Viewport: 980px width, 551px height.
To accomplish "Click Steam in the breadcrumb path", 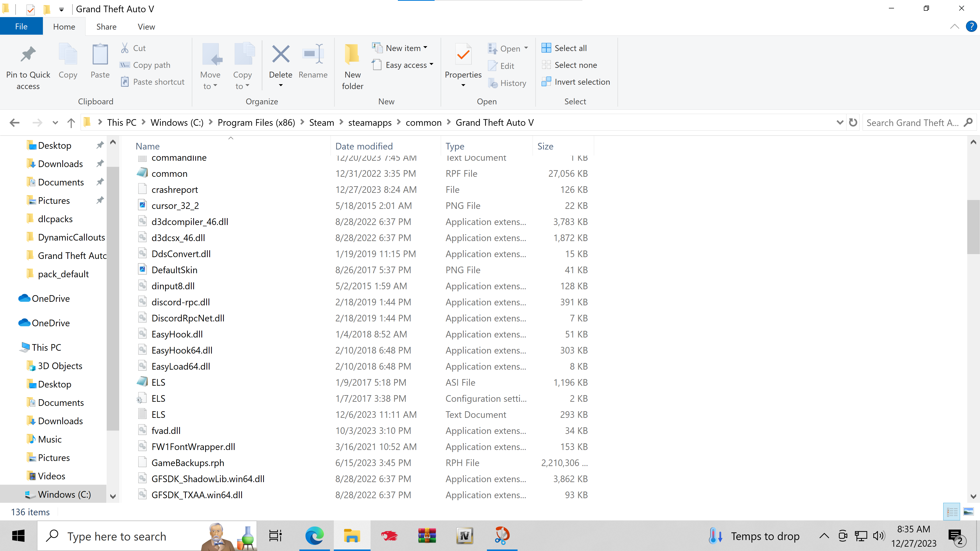I will (x=321, y=122).
